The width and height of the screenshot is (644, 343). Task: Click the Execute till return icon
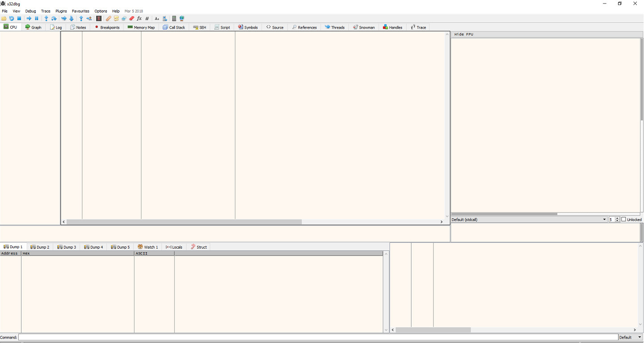pyautogui.click(x=81, y=18)
